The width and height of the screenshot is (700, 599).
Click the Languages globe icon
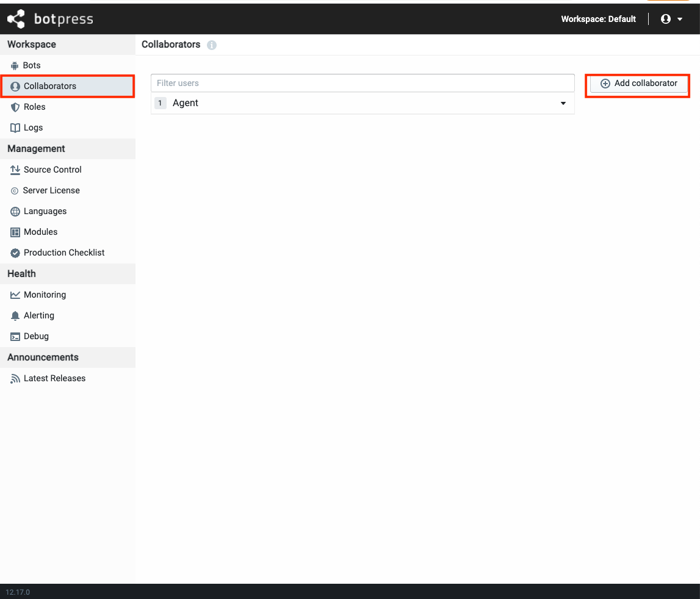click(x=15, y=211)
